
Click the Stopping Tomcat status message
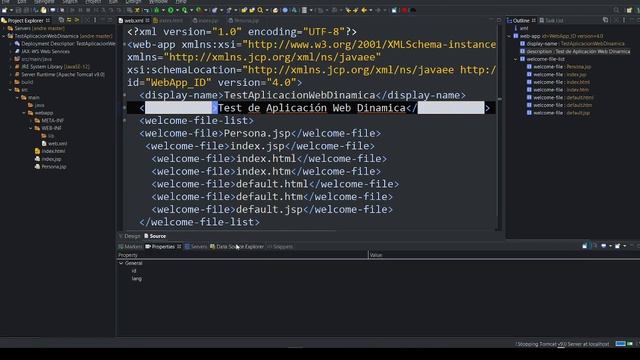(563, 344)
